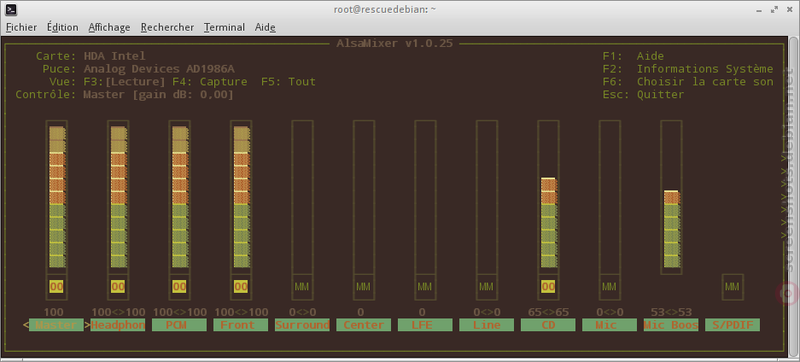Select the LFE channel label
Screen dimensions: 800x362
point(425,325)
